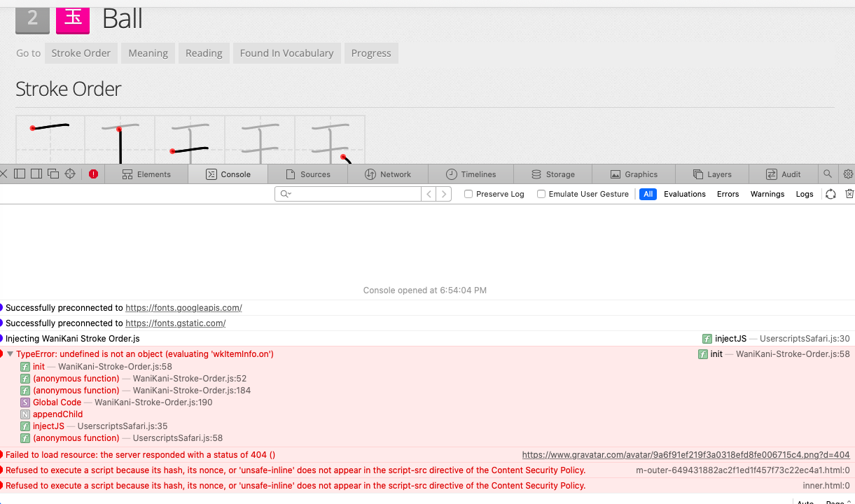Screen dimensions: 855x504
Task: Dock the inspector to the right side
Action: tap(36, 174)
